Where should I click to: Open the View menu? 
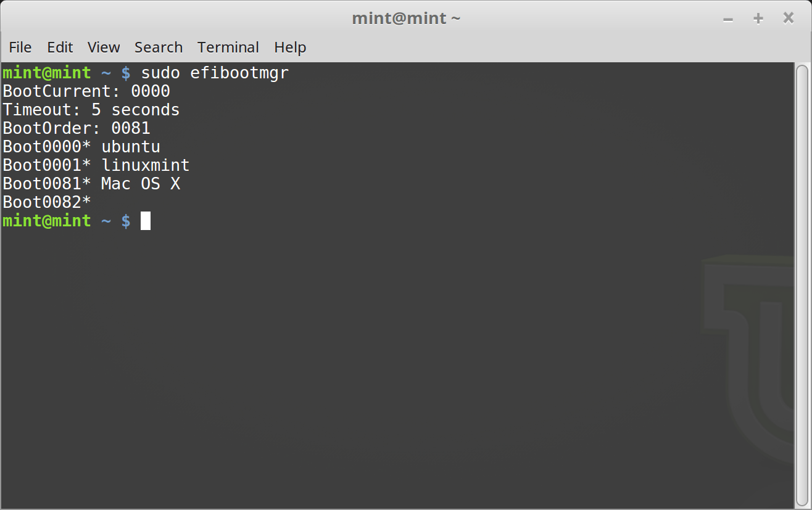(x=103, y=47)
